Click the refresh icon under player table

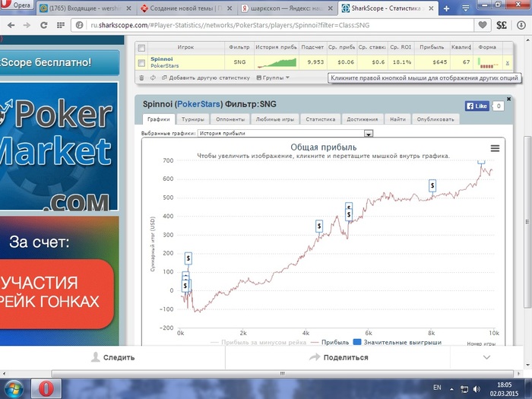tap(153, 78)
